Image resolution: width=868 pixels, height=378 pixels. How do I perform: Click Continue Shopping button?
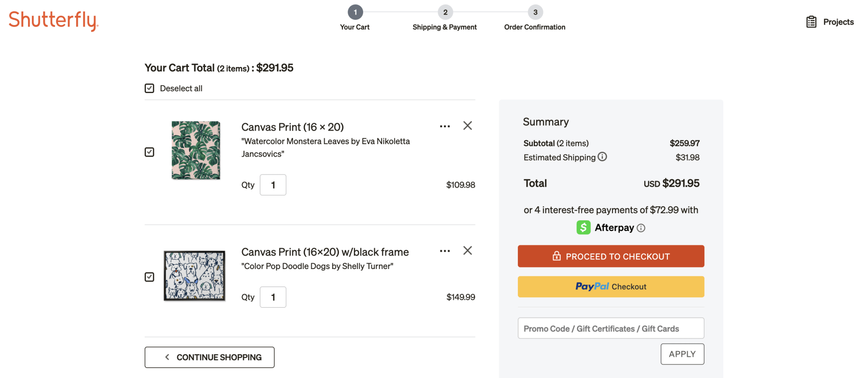[209, 357]
